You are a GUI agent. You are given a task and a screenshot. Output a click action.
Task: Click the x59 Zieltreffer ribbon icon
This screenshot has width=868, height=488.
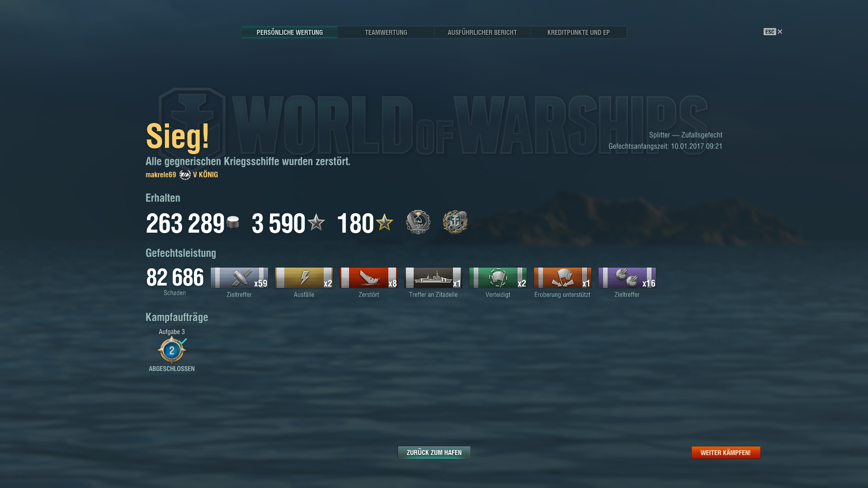click(x=239, y=277)
